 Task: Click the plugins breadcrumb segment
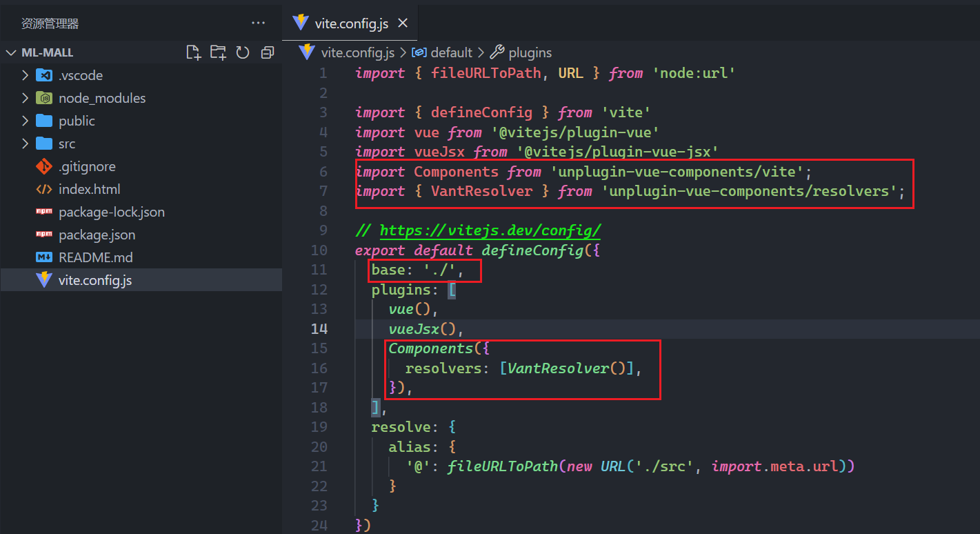530,52
